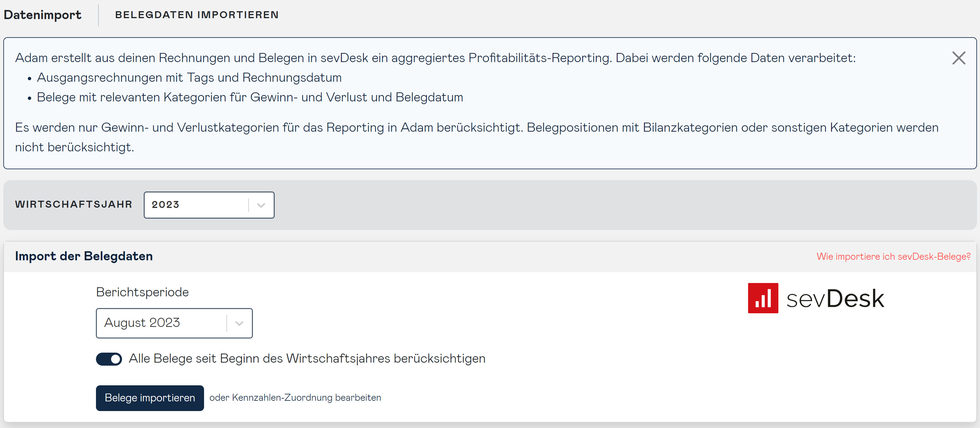This screenshot has height=428, width=980.
Task: Toggle 'Alle Belege seit Beginn des Wirtschaftsjahres'
Action: 109,359
